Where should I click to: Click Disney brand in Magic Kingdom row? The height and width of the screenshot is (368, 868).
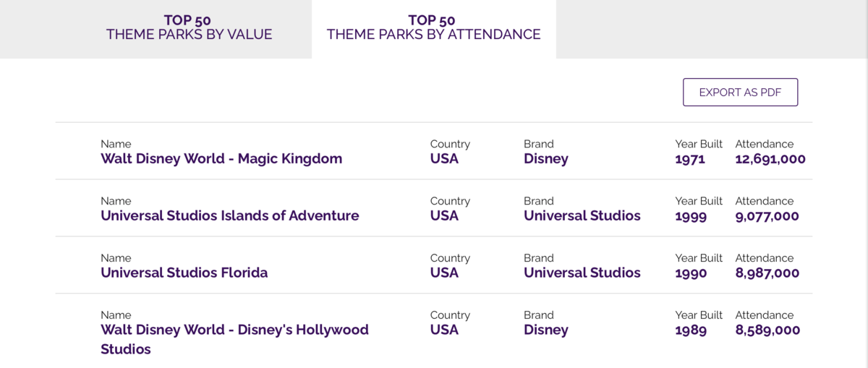click(x=546, y=158)
